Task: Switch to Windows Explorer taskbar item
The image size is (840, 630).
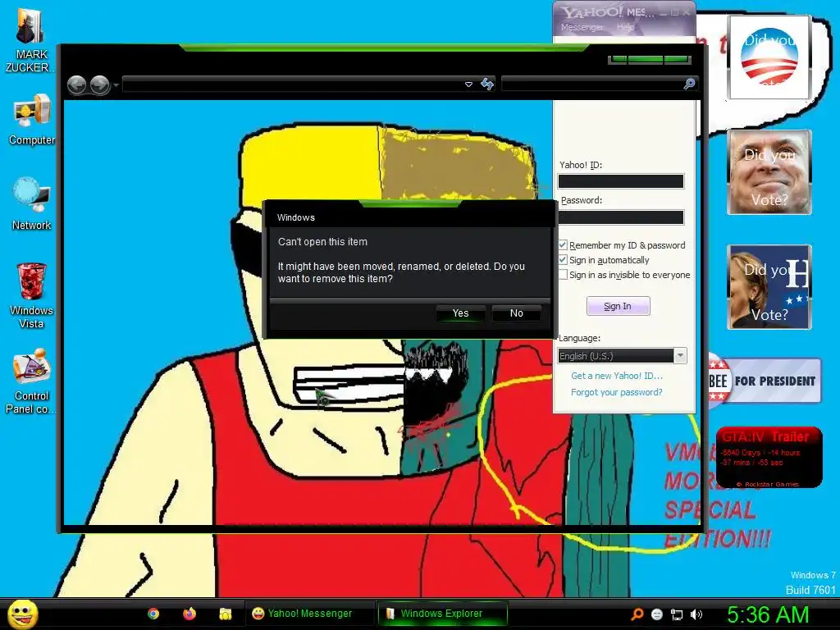Action: coord(442,614)
